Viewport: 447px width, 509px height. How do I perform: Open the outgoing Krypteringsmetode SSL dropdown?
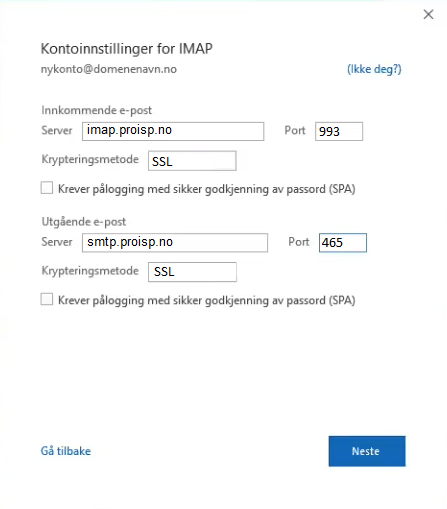tap(192, 272)
